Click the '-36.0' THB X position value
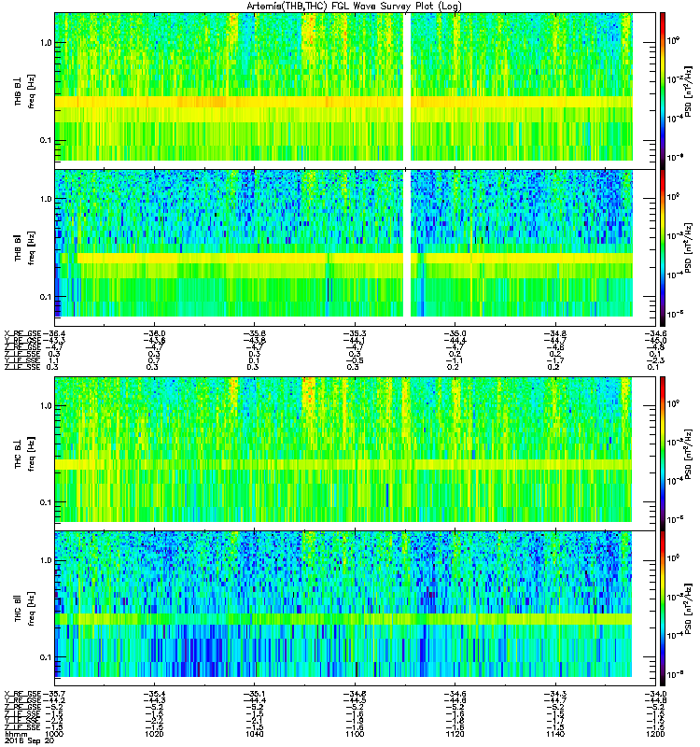 154,333
